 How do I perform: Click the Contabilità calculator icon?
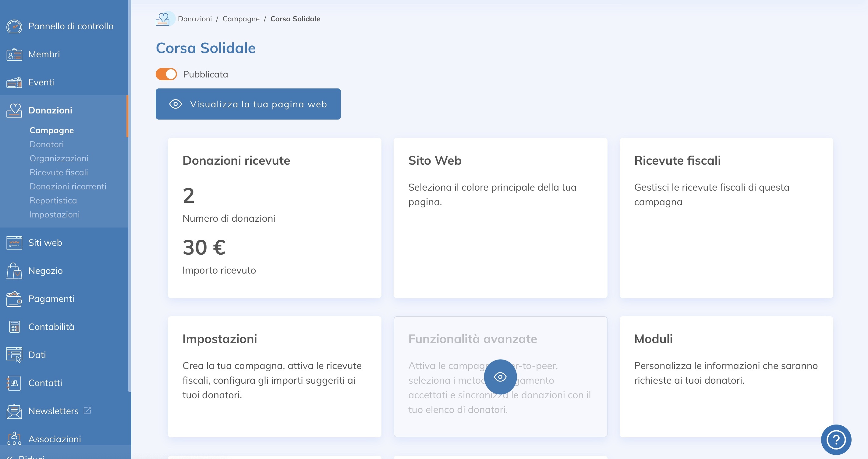[x=14, y=327]
